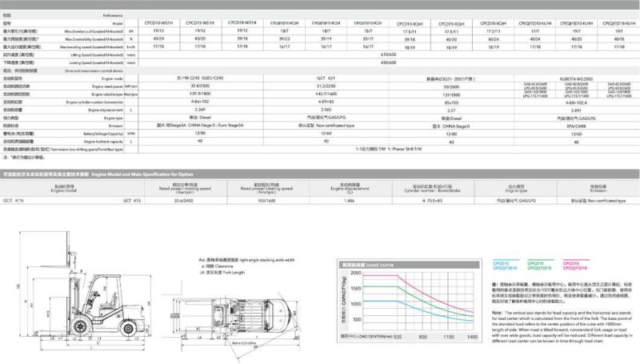Click option engine power value '23.6/2400'
The height and width of the screenshot is (364, 640).
click(184, 201)
